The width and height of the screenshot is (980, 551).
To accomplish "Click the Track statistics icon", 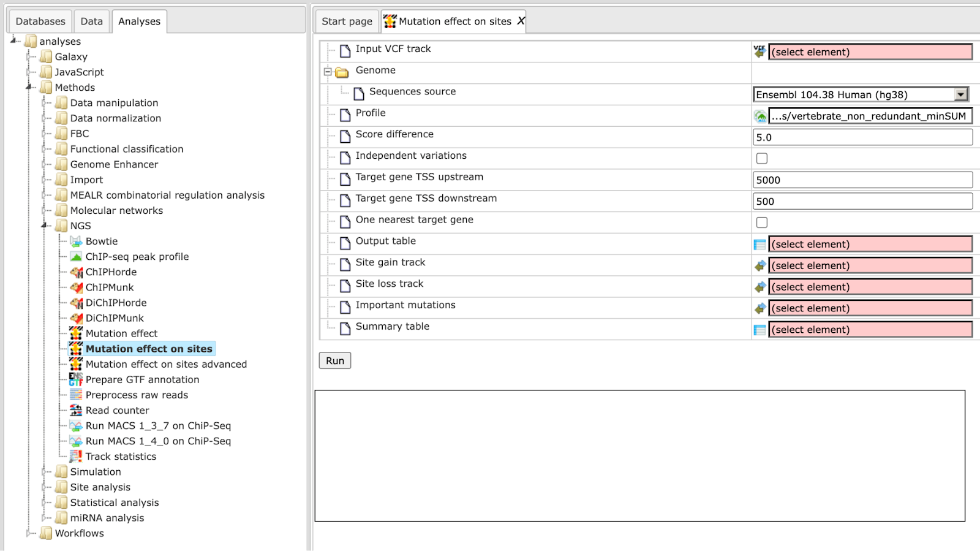I will 76,456.
